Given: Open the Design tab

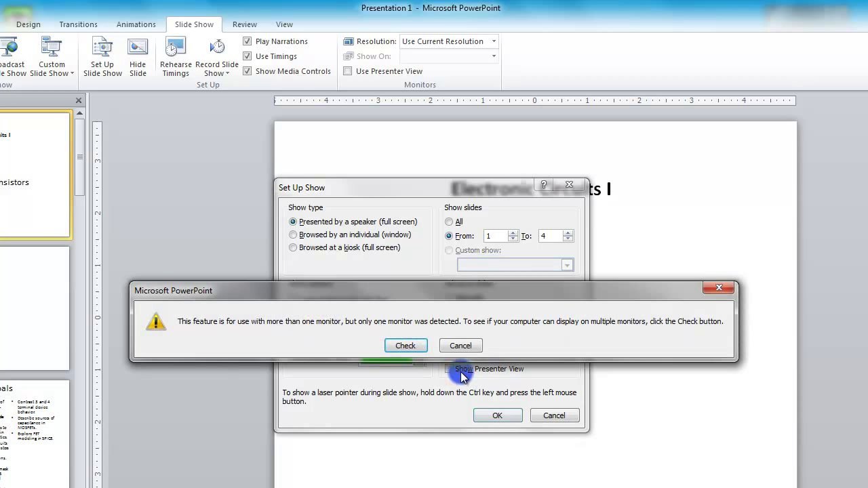Looking at the screenshot, I should click(28, 24).
